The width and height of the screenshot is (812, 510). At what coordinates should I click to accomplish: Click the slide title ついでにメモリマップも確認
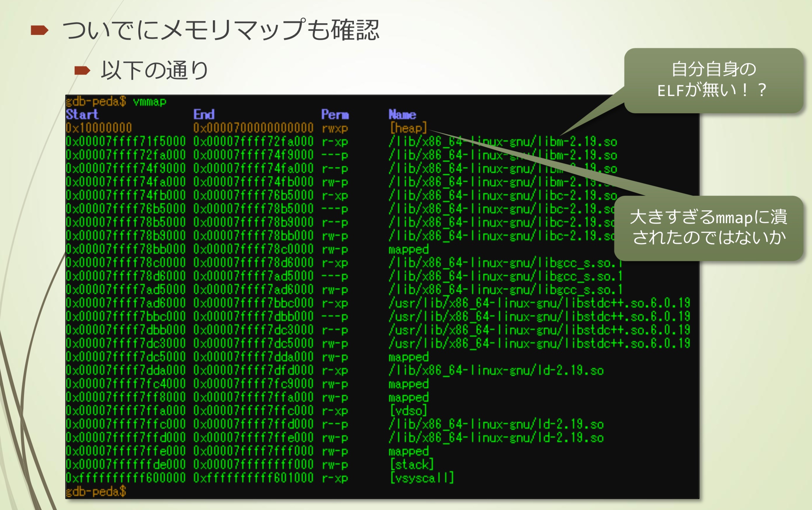221,30
